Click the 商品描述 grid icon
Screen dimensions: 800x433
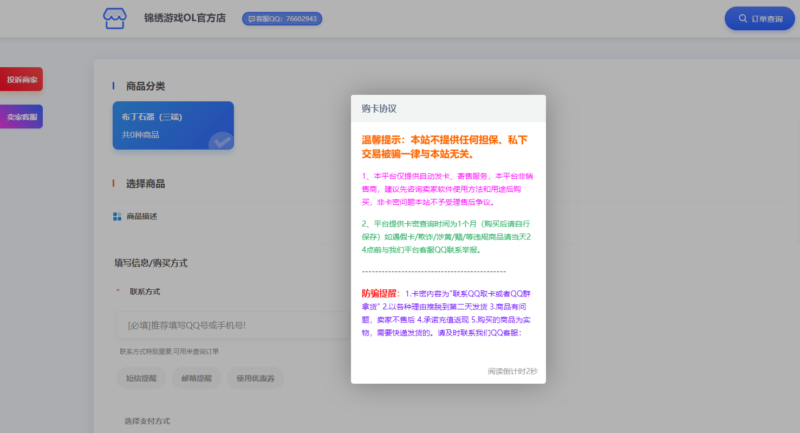117,216
